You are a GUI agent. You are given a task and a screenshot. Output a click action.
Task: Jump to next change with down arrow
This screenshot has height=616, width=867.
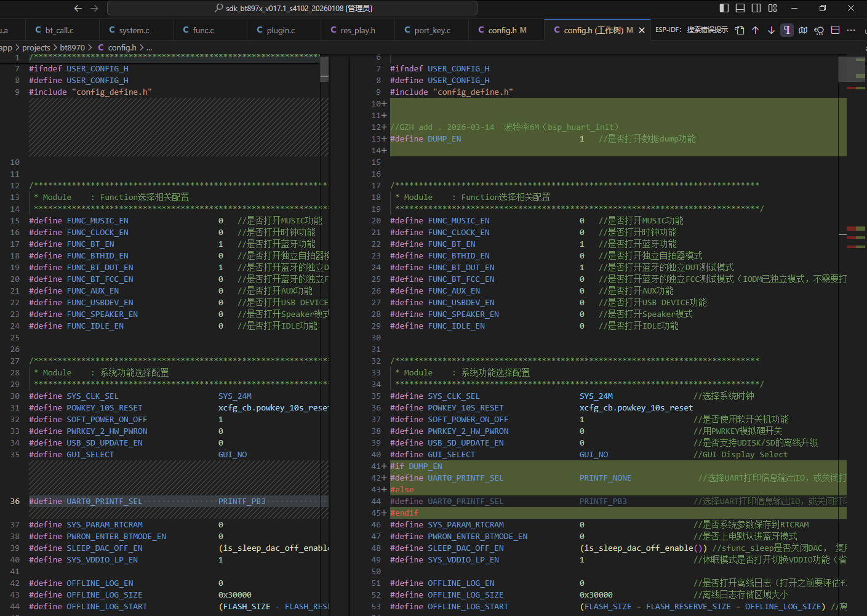[771, 30]
